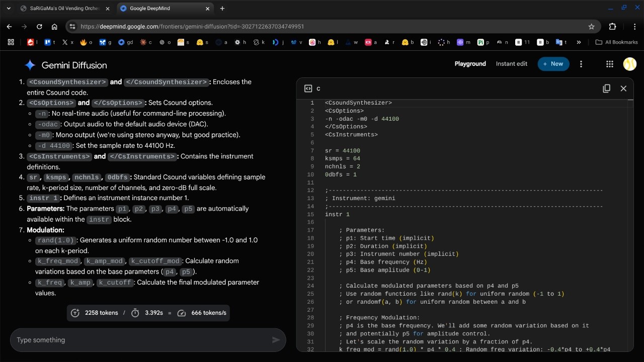Open the Google account avatar
This screenshot has width=644, height=362.
630,64
